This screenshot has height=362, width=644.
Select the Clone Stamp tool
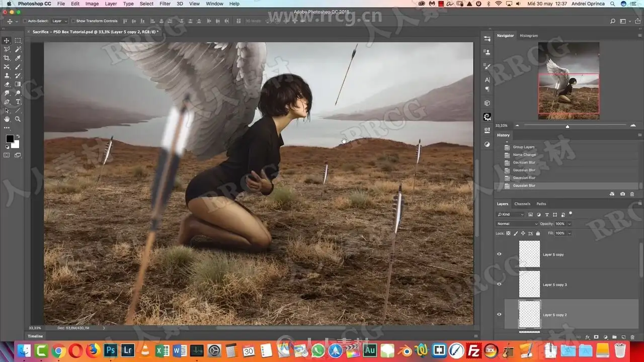coord(7,75)
